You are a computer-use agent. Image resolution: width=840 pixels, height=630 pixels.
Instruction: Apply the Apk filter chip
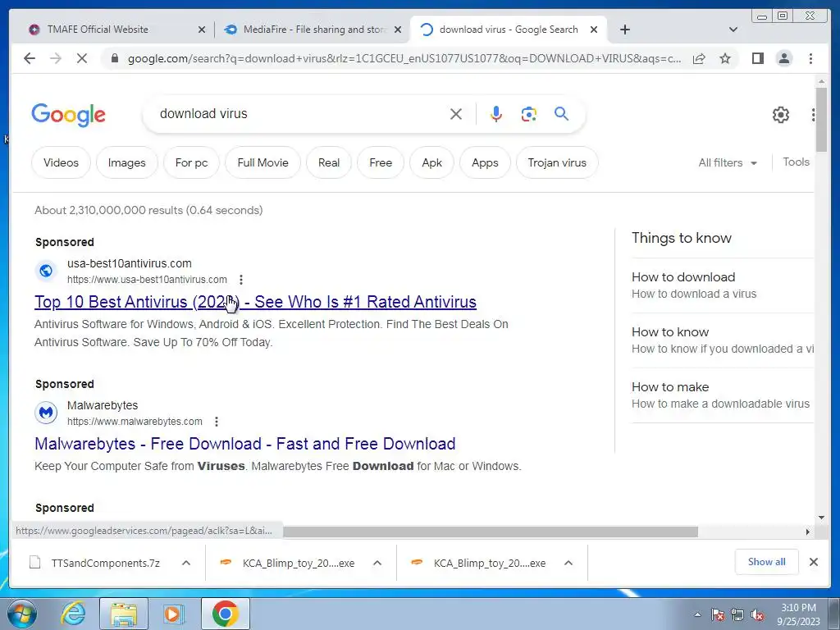431,162
